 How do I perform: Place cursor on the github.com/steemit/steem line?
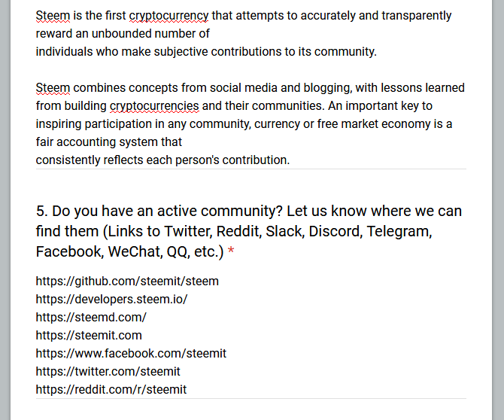[x=127, y=281]
